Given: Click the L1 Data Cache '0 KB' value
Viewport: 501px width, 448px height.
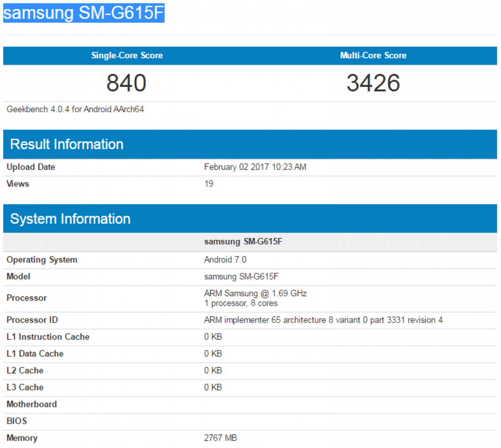Looking at the screenshot, I should tap(213, 354).
